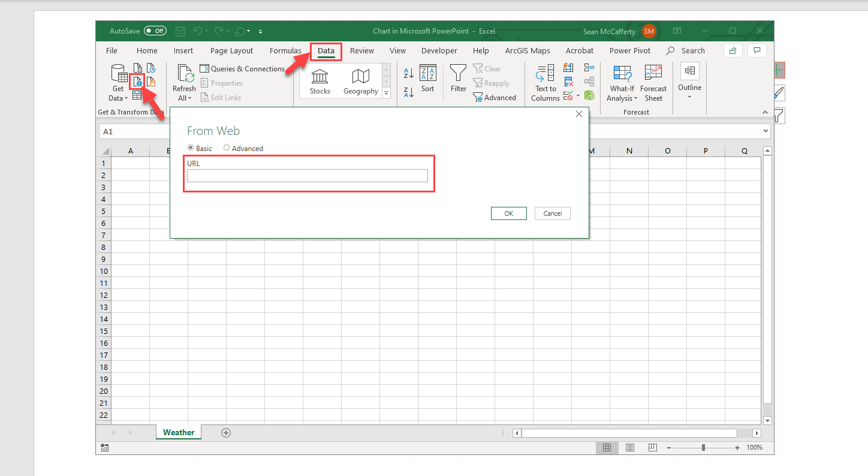Image resolution: width=868 pixels, height=476 pixels.
Task: Switch to the Formulas ribbon tab
Action: click(285, 51)
